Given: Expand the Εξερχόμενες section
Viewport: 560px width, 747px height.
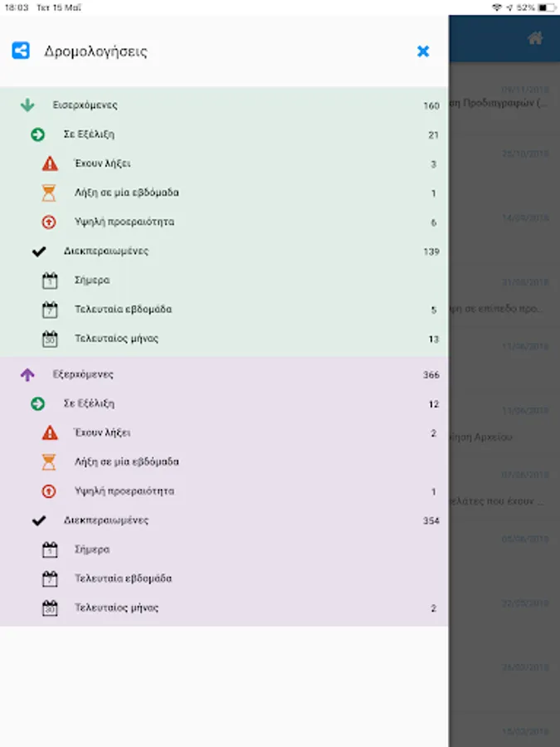Looking at the screenshot, I should tap(224, 374).
